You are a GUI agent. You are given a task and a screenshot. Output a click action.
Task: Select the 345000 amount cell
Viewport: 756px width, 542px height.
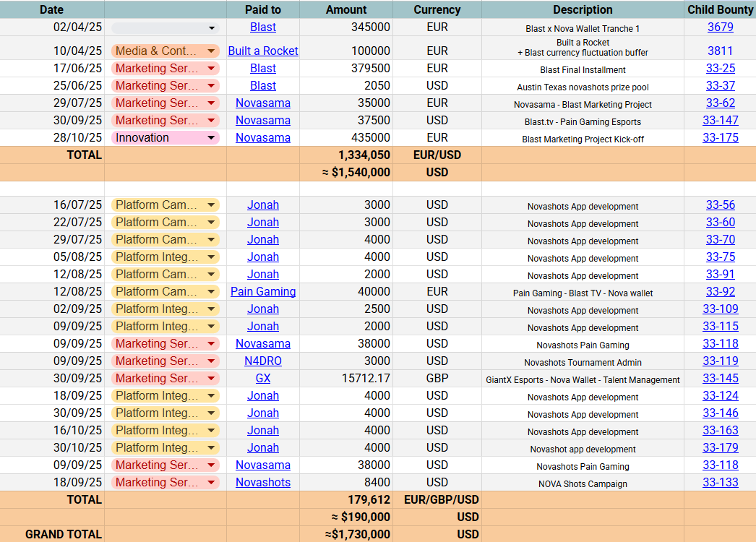346,27
